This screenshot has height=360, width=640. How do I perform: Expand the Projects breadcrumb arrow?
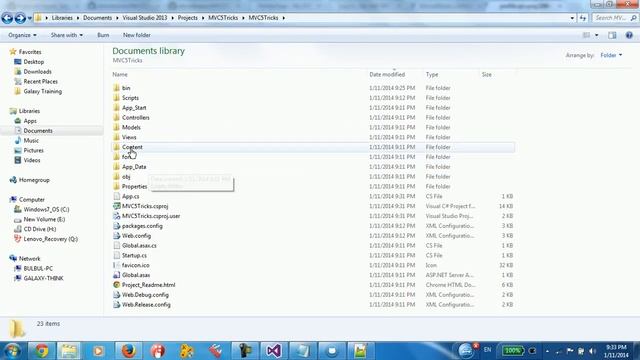click(x=203, y=18)
